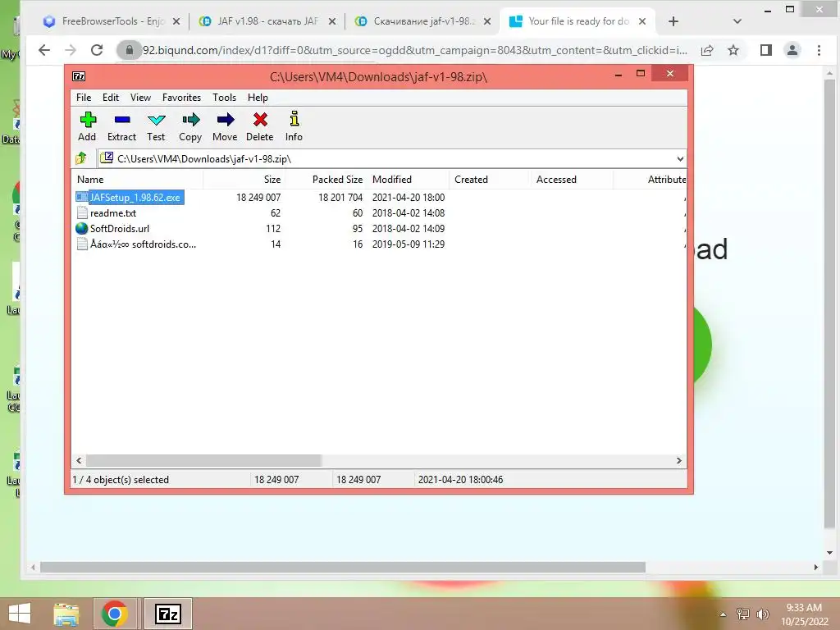This screenshot has height=630, width=840.
Task: Click 18 249 007 size of JAFSetup
Action: click(x=258, y=197)
